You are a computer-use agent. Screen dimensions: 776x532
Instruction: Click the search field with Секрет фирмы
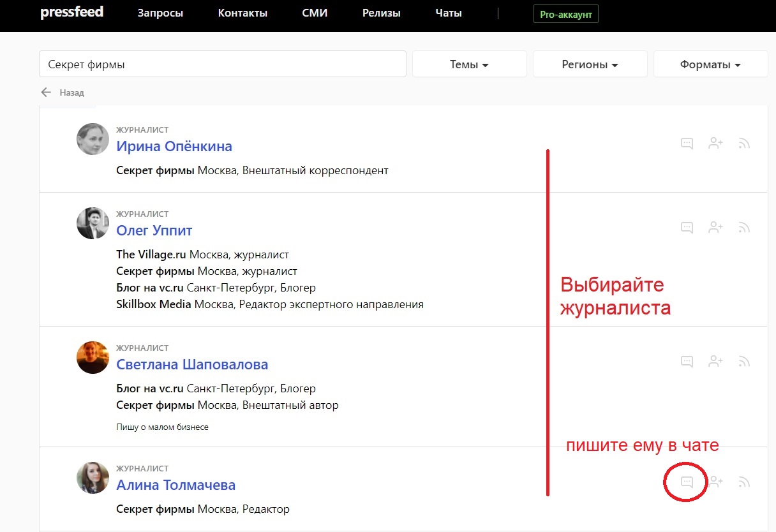pos(222,64)
